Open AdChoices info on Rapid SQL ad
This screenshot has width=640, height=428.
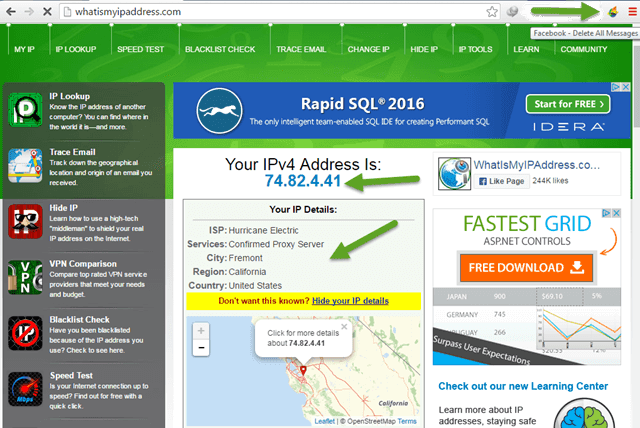pyautogui.click(x=616, y=87)
